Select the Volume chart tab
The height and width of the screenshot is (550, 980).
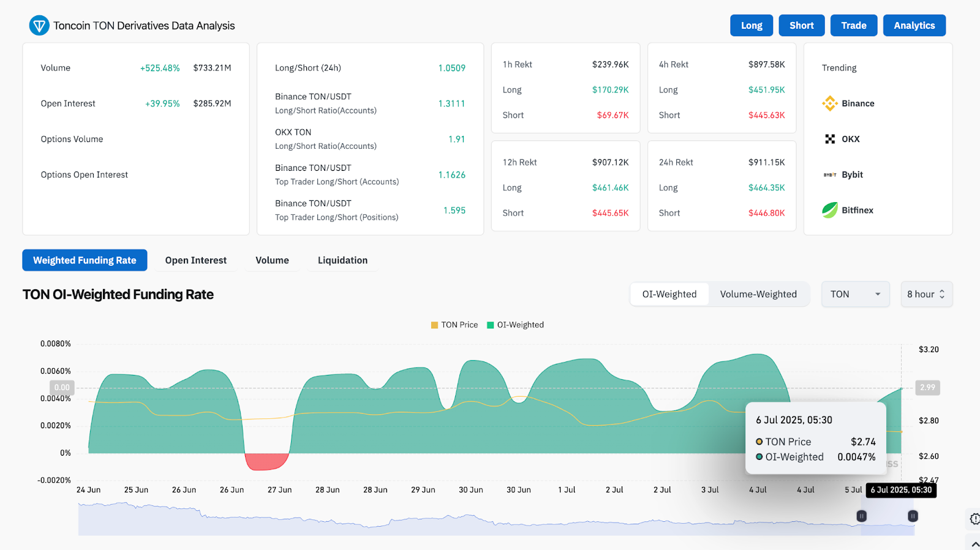point(272,260)
